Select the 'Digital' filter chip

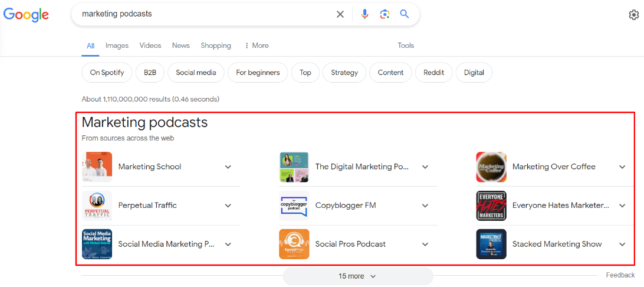[x=474, y=73]
